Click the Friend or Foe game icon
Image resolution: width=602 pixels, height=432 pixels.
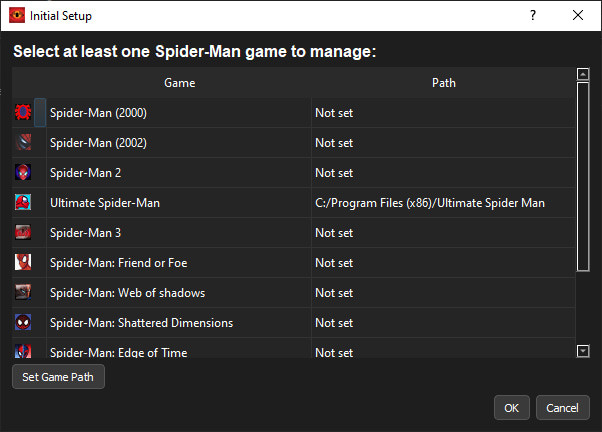point(23,263)
